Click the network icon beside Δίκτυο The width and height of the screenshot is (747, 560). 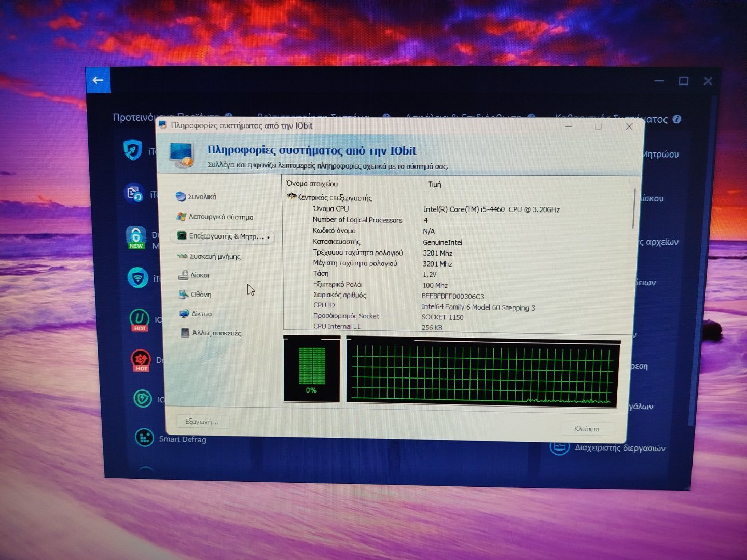pyautogui.click(x=184, y=313)
